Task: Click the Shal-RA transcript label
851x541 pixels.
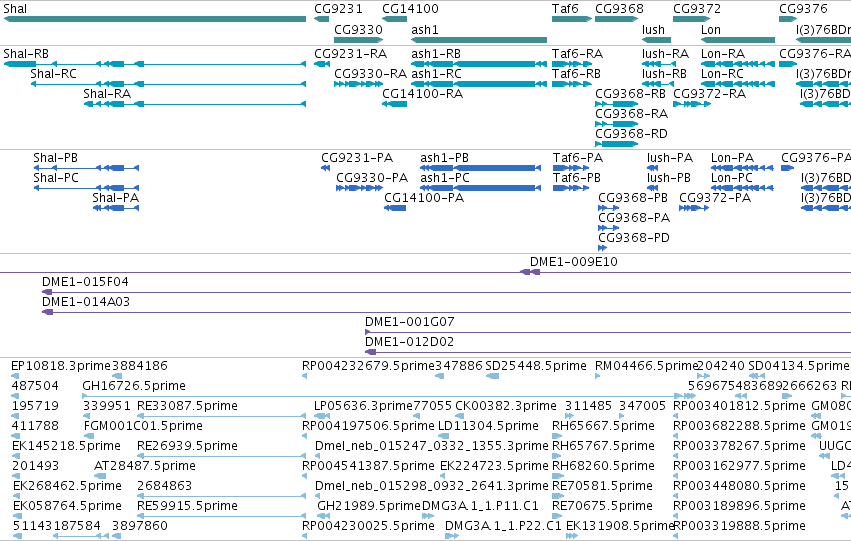Action: click(x=107, y=94)
